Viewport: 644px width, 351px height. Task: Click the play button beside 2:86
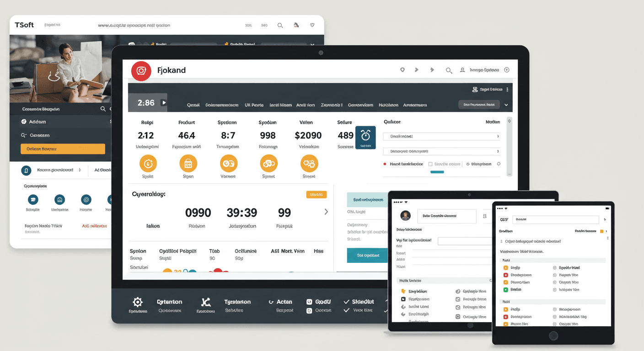tap(164, 103)
